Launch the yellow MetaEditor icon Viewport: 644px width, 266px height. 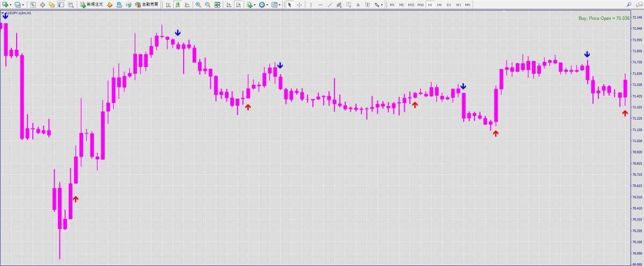[x=109, y=5]
